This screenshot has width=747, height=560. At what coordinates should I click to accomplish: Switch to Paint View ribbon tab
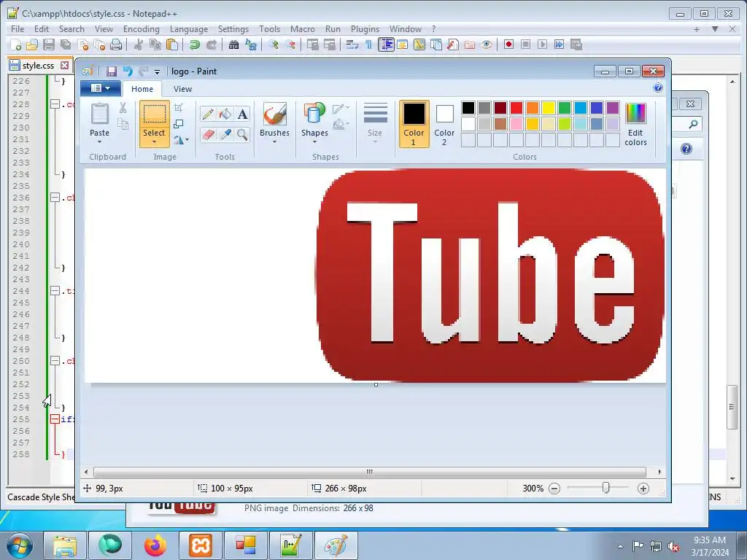pyautogui.click(x=182, y=89)
